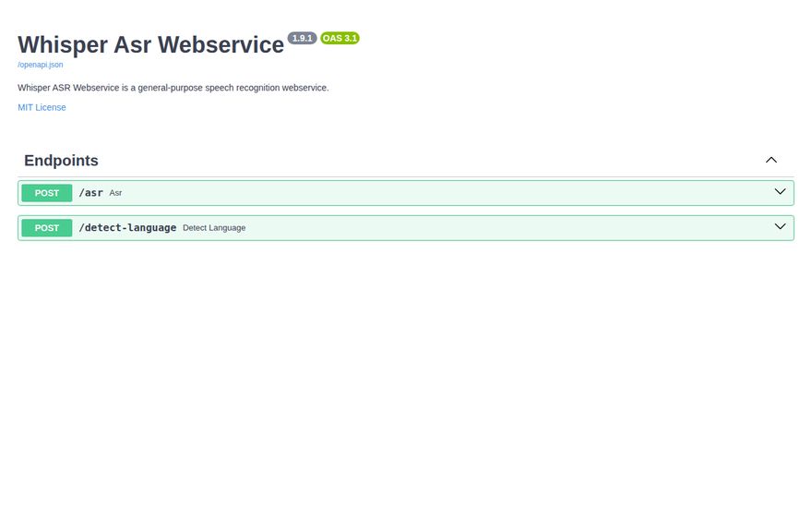Click the 'Asr' summary text
Image resolution: width=812 pixels, height=508 pixels.
115,193
